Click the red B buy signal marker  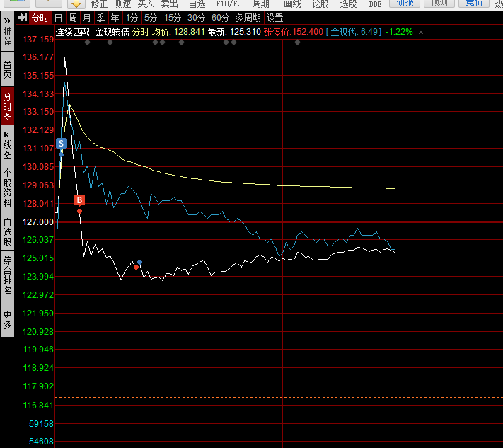pyautogui.click(x=79, y=200)
